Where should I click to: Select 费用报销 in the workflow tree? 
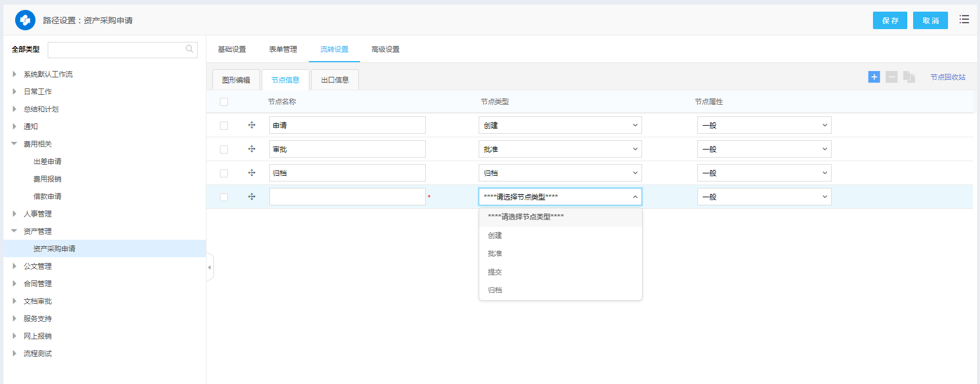(47, 179)
